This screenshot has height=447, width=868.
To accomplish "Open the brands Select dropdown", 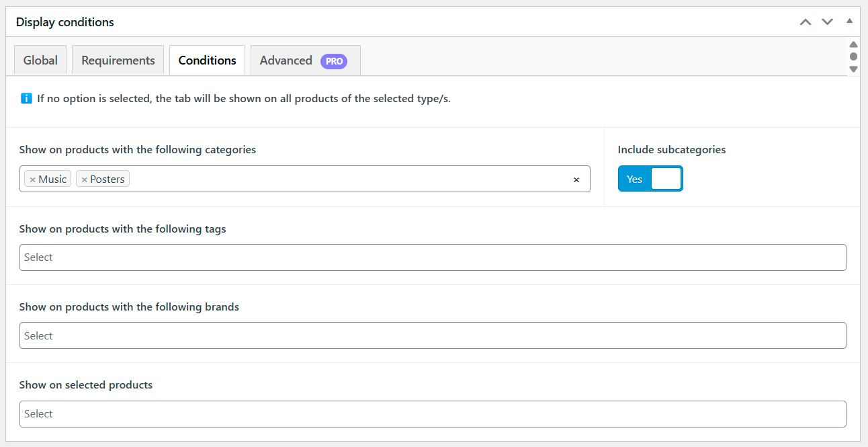I will point(433,335).
